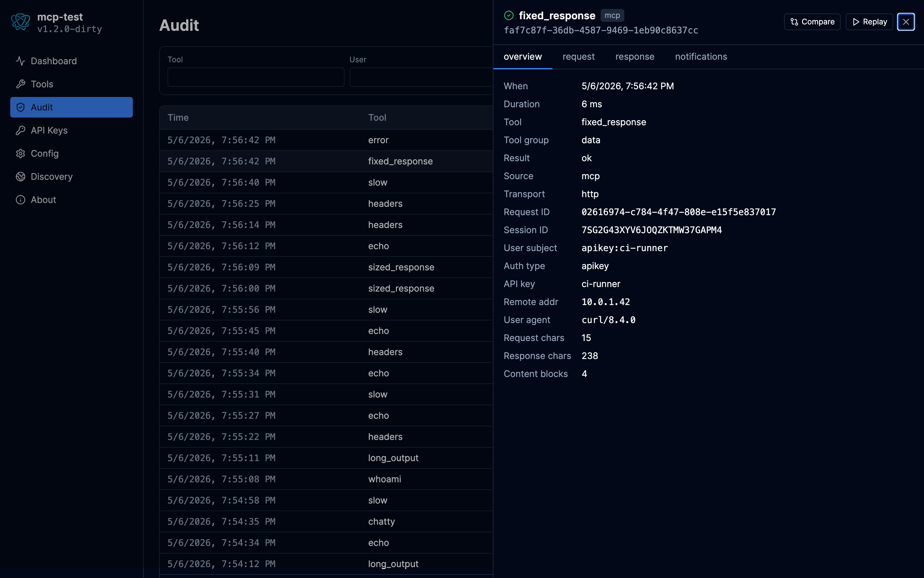The height and width of the screenshot is (578, 924).
Task: Click the Audit shield icon
Action: click(21, 108)
